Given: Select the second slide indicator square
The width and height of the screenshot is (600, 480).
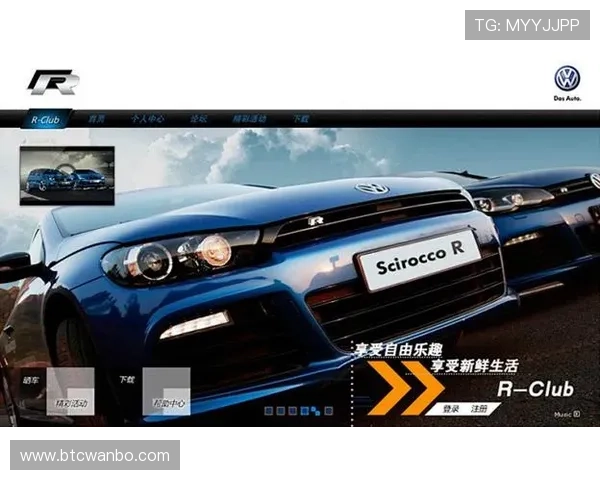Looking at the screenshot, I should (280, 410).
